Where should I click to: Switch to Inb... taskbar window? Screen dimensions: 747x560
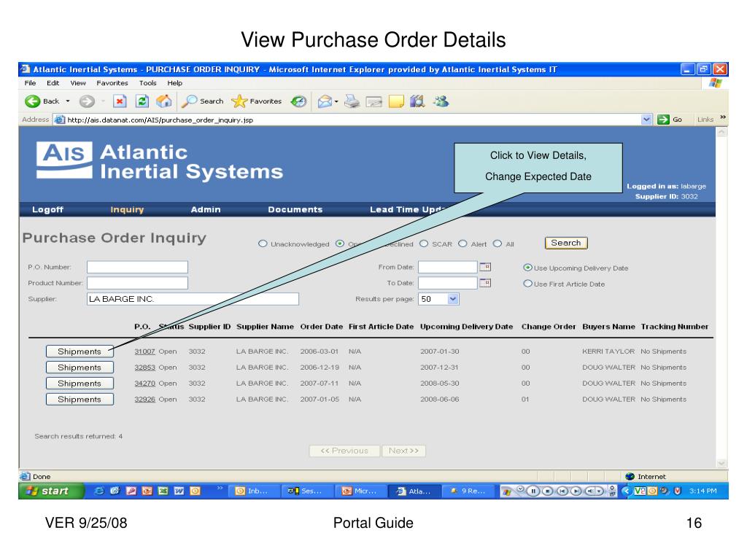253,491
